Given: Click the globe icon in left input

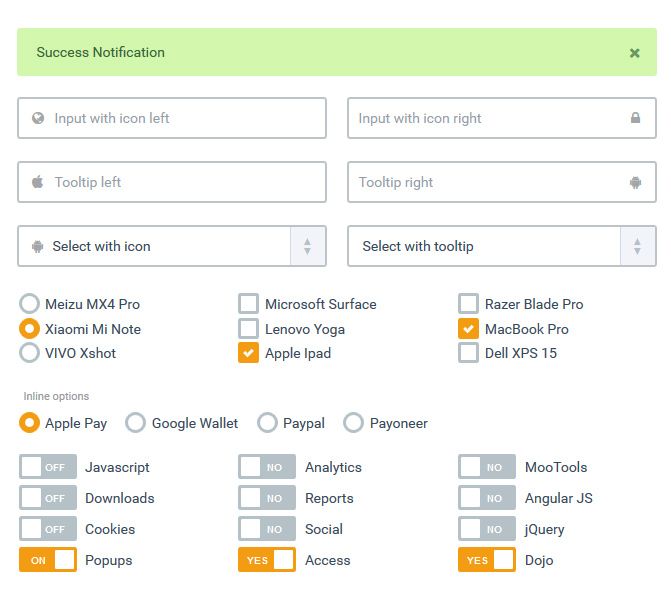Looking at the screenshot, I should pyautogui.click(x=38, y=118).
